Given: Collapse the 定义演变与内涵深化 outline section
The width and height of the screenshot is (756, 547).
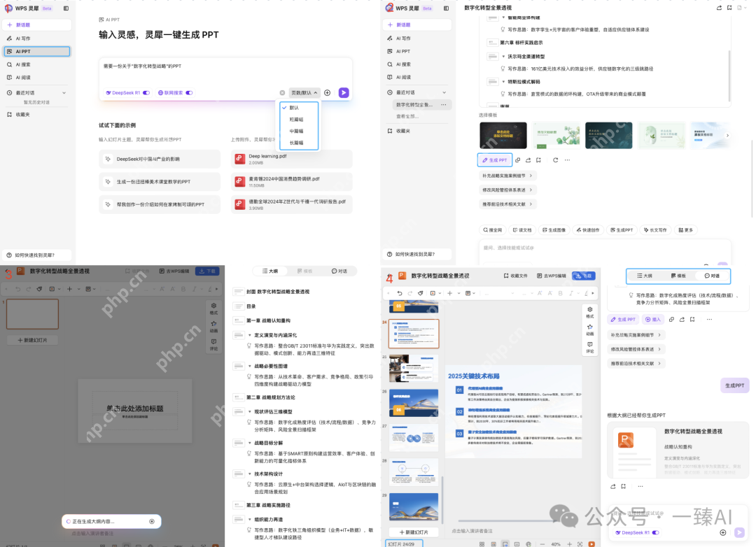Looking at the screenshot, I should pyautogui.click(x=250, y=335).
